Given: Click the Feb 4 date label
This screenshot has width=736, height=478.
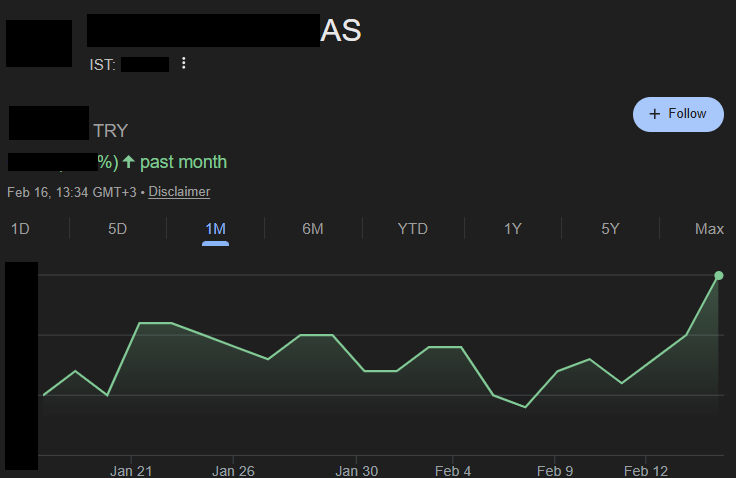Looking at the screenshot, I should point(453,470).
